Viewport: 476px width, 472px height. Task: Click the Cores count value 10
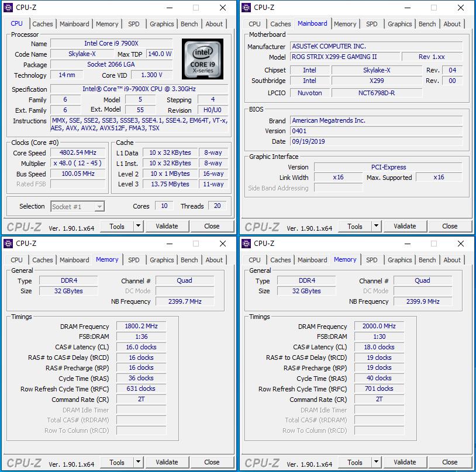tap(164, 206)
